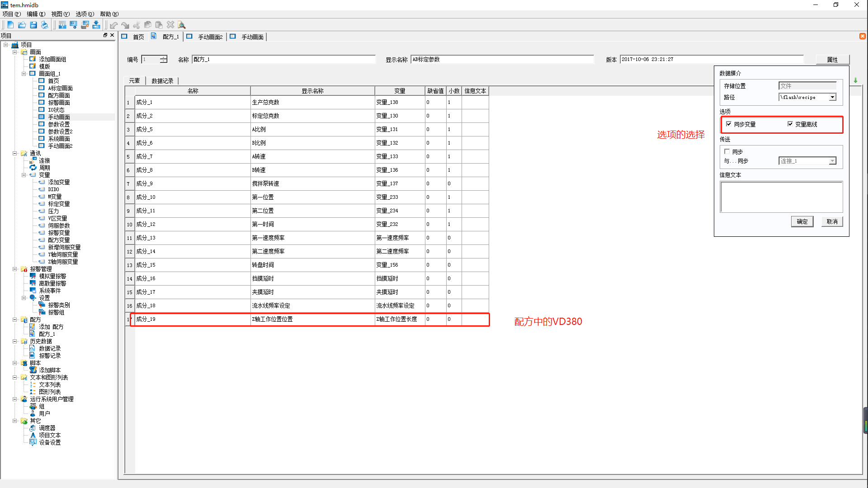Open the 选项 menu
868x488 pixels.
point(85,14)
